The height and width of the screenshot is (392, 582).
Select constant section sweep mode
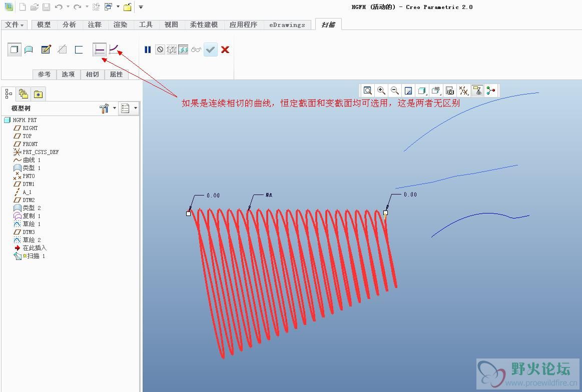(99, 49)
